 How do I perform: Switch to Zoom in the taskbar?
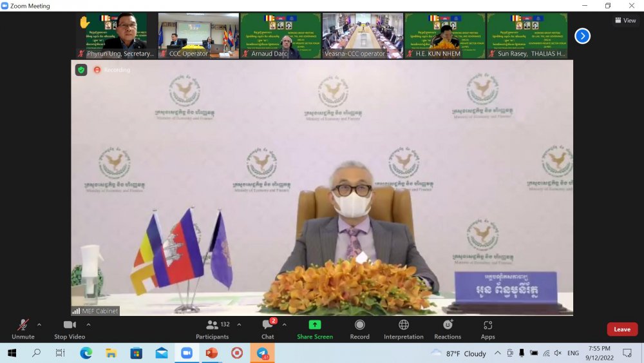point(187,353)
